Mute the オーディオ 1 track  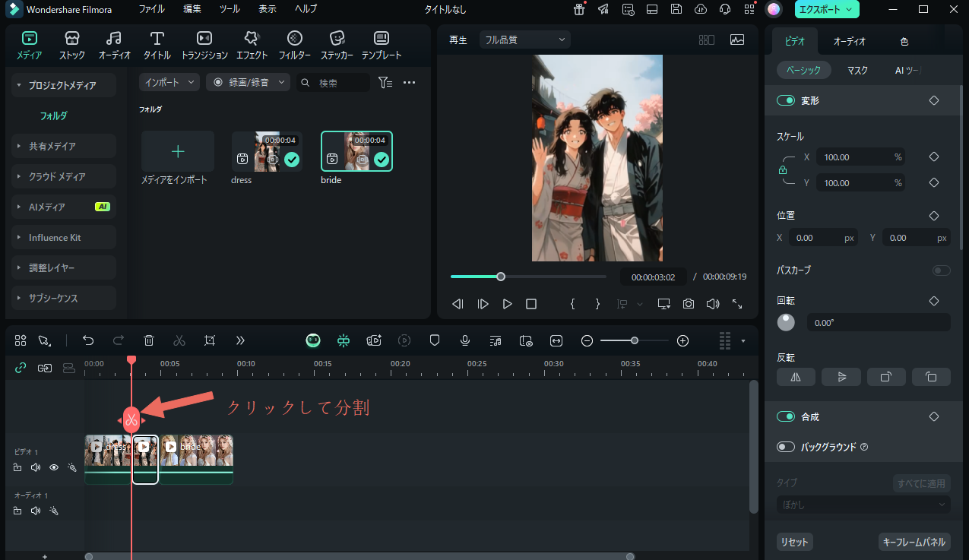point(35,511)
